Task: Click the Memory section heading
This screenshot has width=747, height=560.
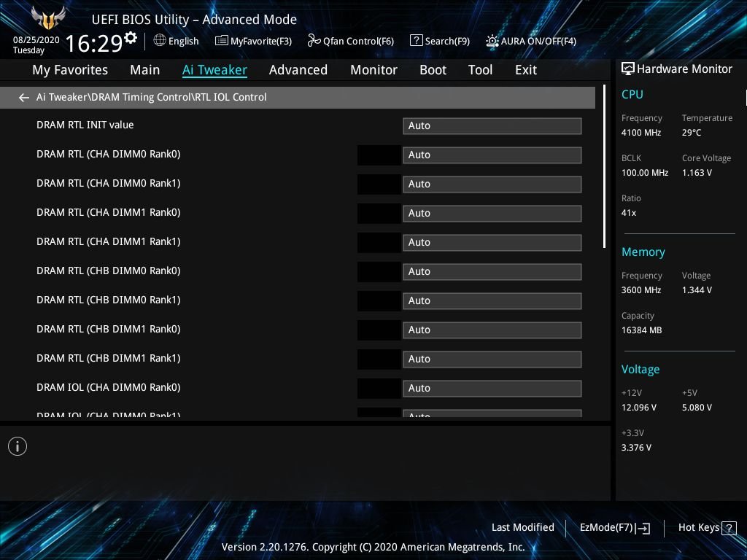Action: 643,252
